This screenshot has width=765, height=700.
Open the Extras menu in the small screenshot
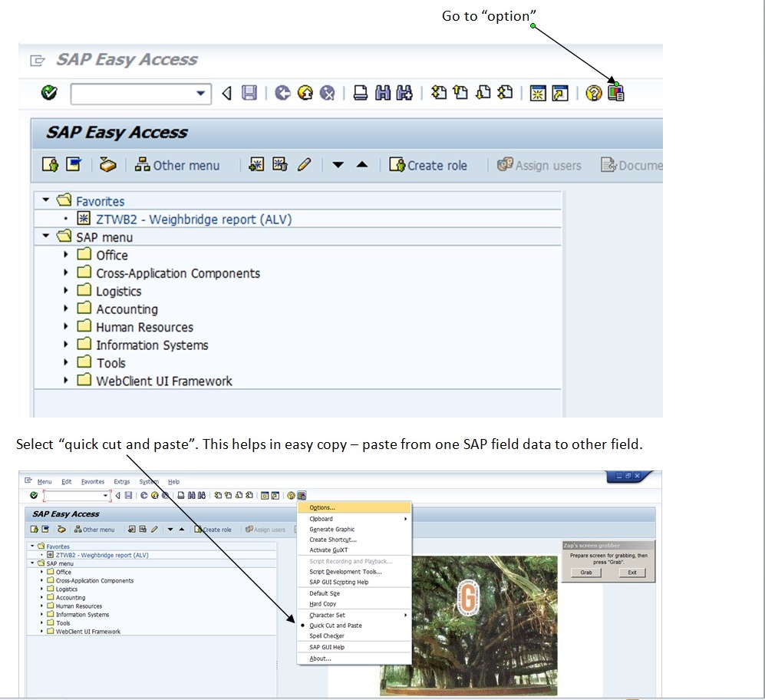tap(122, 481)
